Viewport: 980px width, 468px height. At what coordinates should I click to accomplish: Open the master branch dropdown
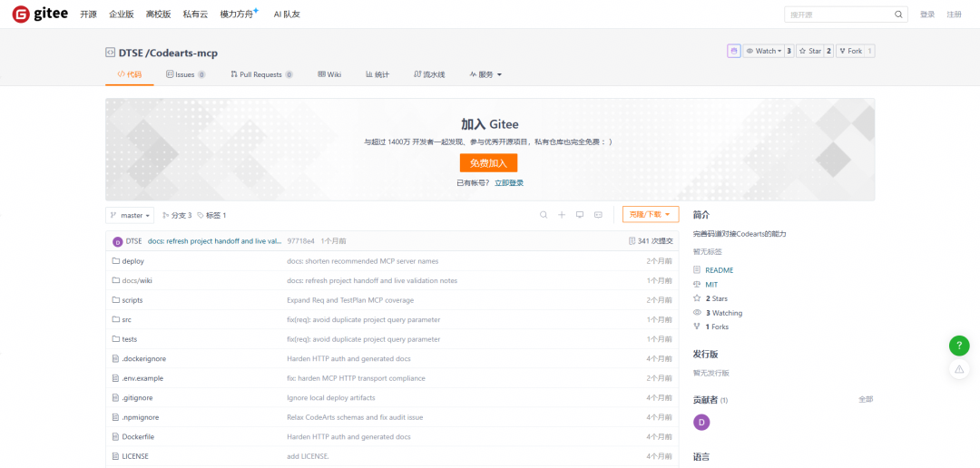[x=130, y=215]
